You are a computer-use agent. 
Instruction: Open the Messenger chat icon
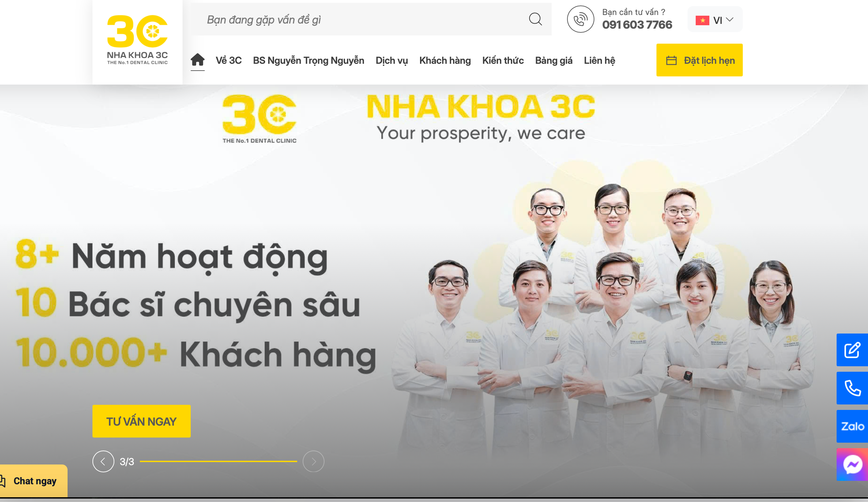(852, 464)
